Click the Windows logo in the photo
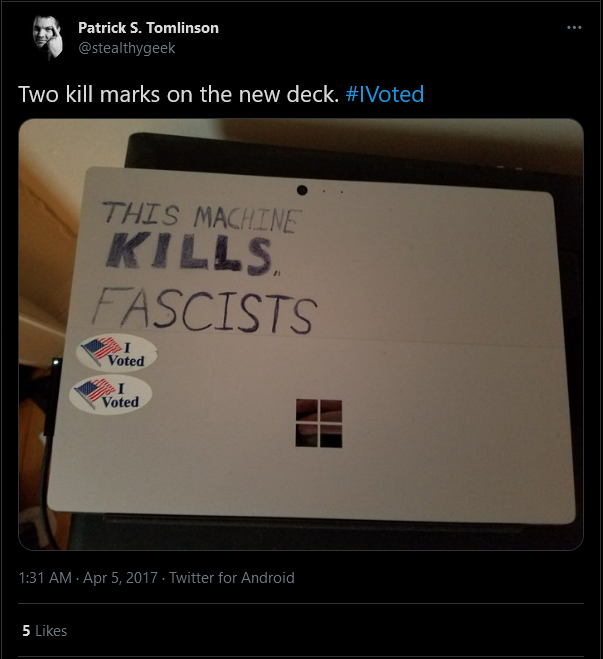Image resolution: width=603 pixels, height=659 pixels. pos(319,423)
